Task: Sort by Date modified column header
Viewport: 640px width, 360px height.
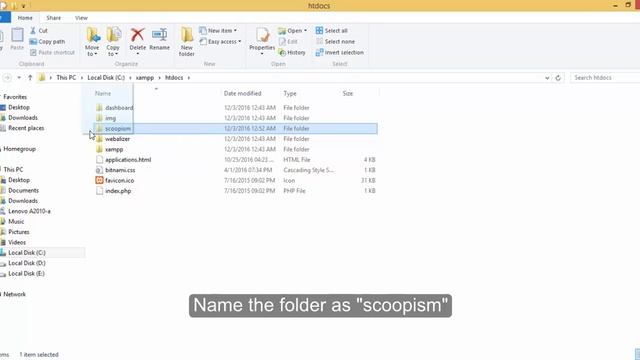Action: point(242,93)
